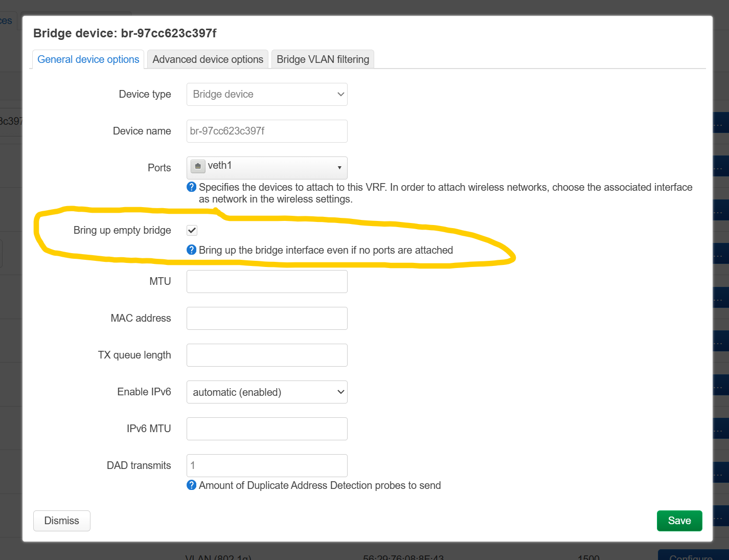Click the green Save button
The height and width of the screenshot is (560, 729).
click(x=679, y=521)
